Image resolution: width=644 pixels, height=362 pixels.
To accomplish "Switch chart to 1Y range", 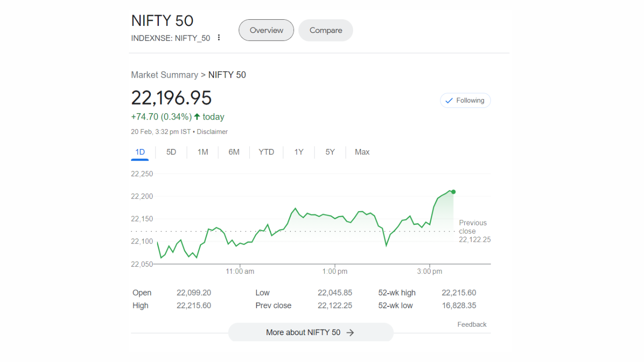I will pyautogui.click(x=299, y=152).
